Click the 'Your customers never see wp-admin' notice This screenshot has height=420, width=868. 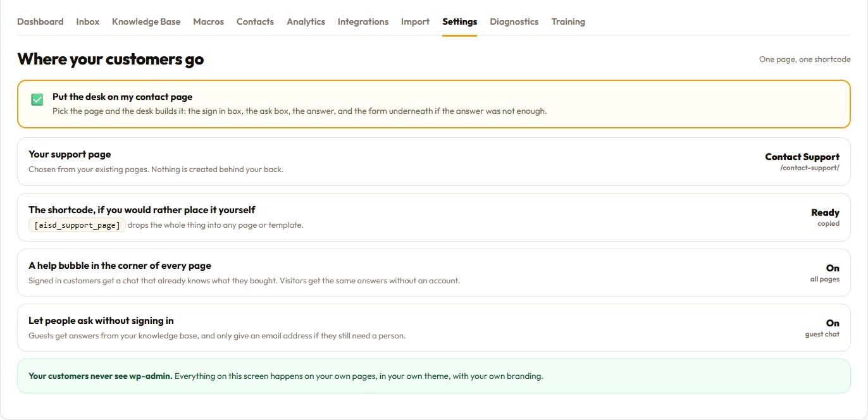434,376
